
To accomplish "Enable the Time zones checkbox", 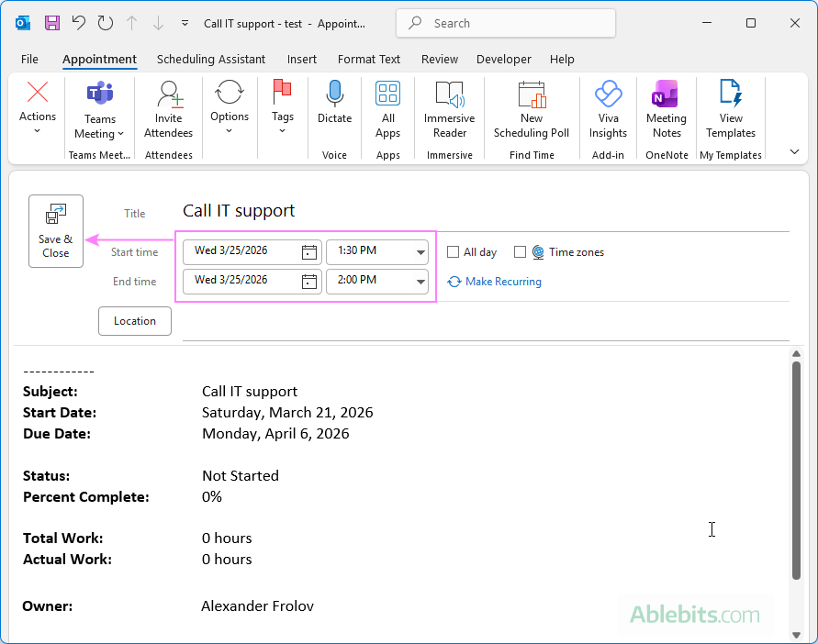I will [x=521, y=251].
